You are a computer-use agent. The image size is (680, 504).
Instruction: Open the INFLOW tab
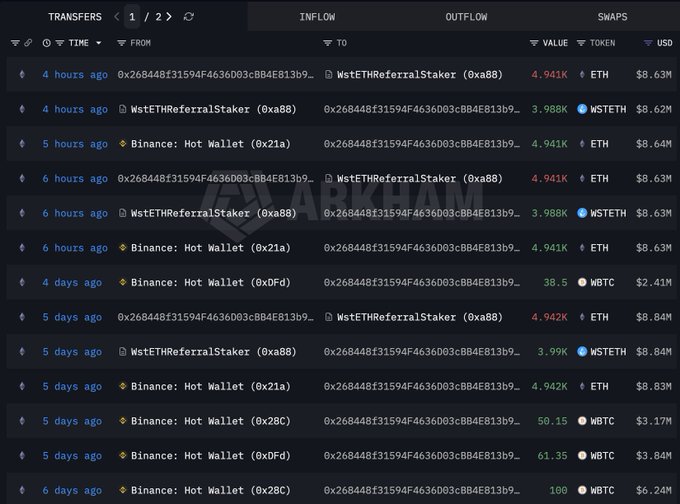(x=317, y=17)
